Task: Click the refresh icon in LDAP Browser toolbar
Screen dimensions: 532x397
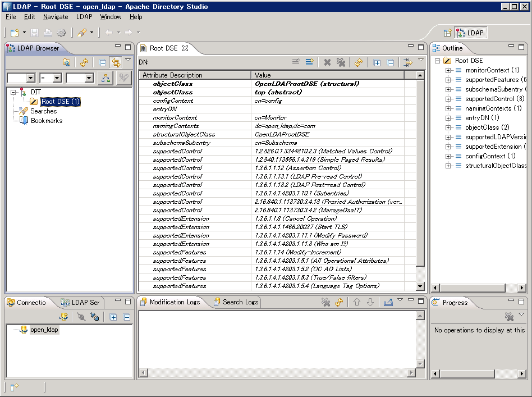Action: [x=84, y=62]
